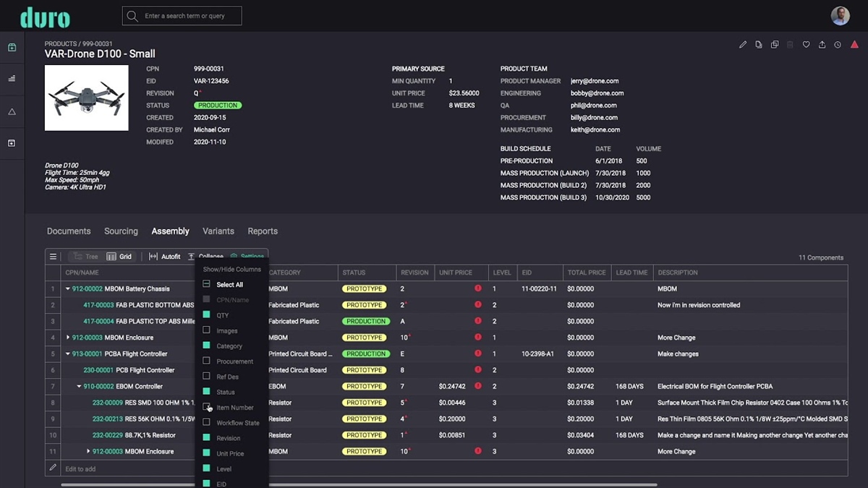The width and height of the screenshot is (868, 488).
Task: Switch to Grid view
Action: (x=119, y=257)
